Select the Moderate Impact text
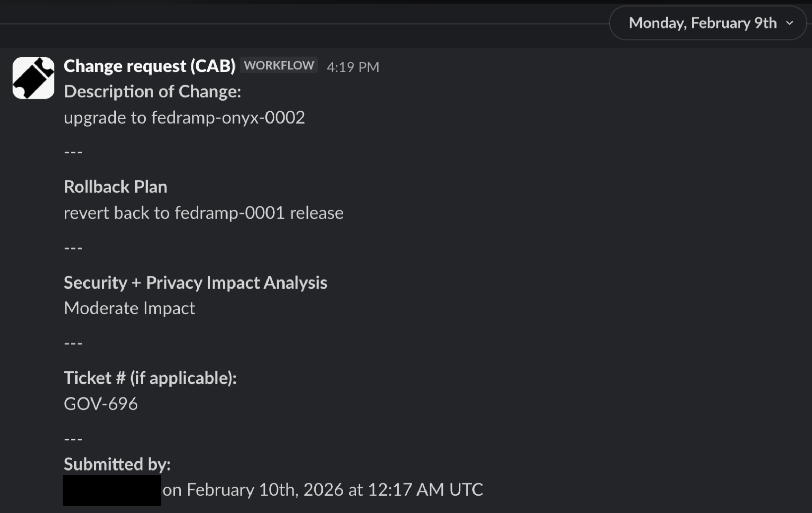Screen dimensions: 812x513 [129, 308]
